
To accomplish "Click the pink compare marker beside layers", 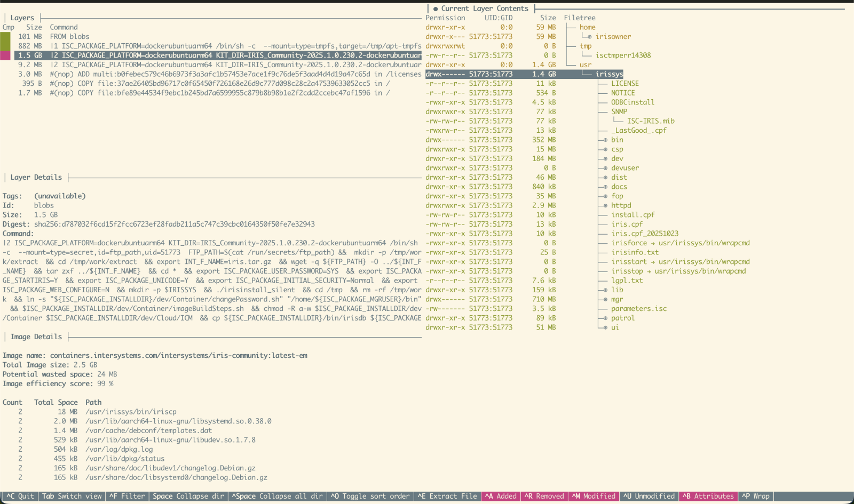I will (x=5, y=55).
